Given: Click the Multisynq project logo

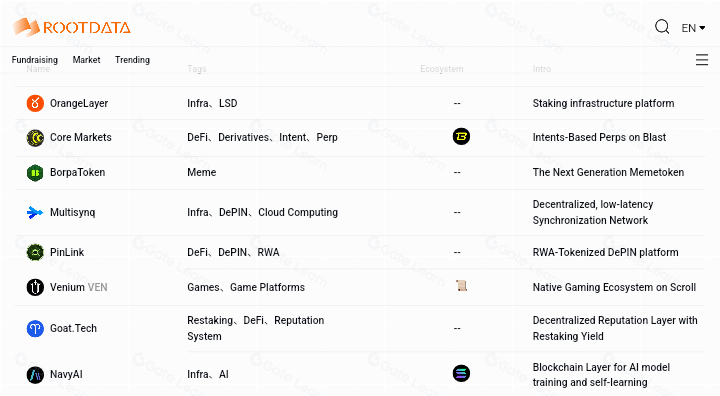Looking at the screenshot, I should click(35, 213).
